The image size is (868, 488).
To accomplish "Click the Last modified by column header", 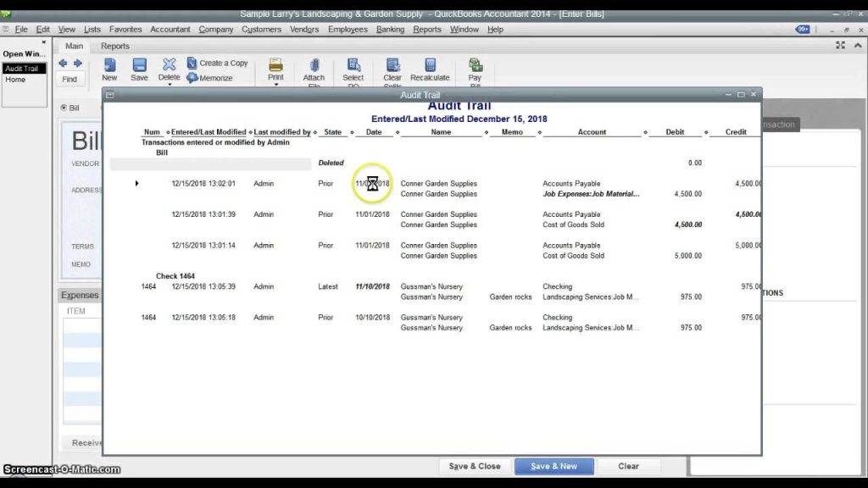I will (x=282, y=132).
